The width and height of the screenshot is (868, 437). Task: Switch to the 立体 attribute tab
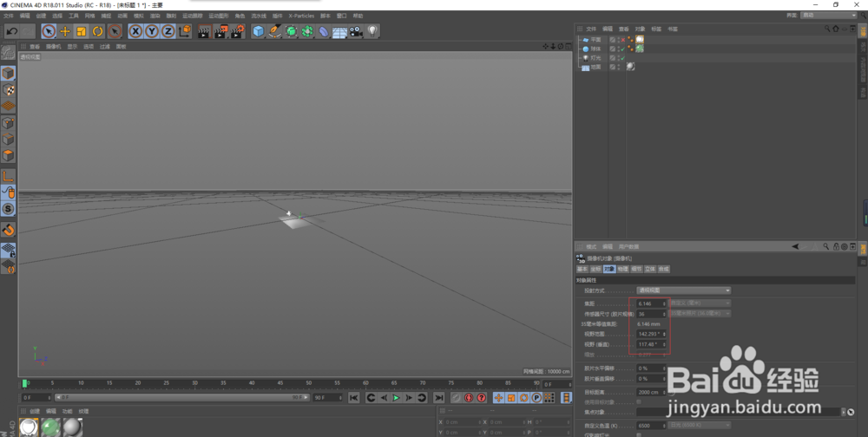coord(649,269)
